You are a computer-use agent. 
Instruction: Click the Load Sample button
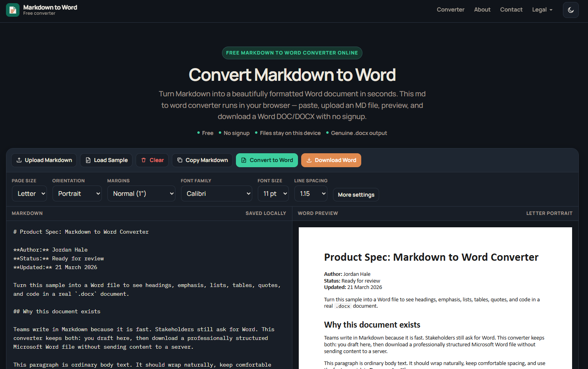(x=106, y=160)
